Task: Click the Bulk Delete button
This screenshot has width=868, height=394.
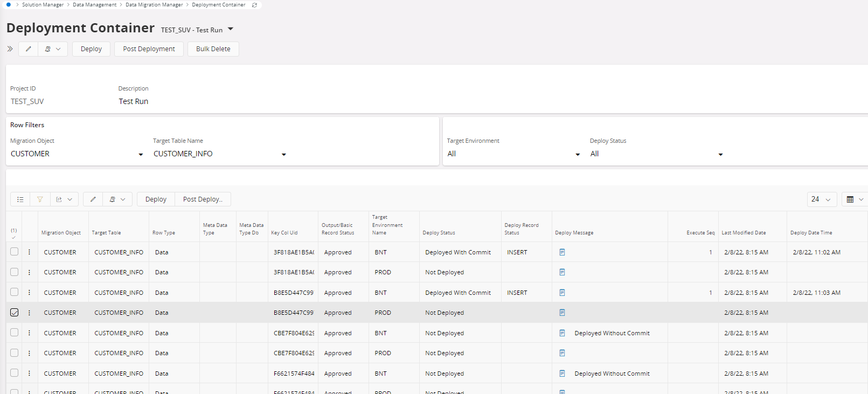Action: point(213,49)
